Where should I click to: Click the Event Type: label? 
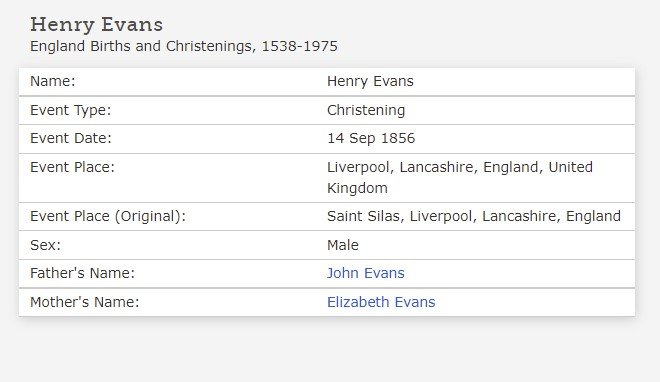coord(70,110)
